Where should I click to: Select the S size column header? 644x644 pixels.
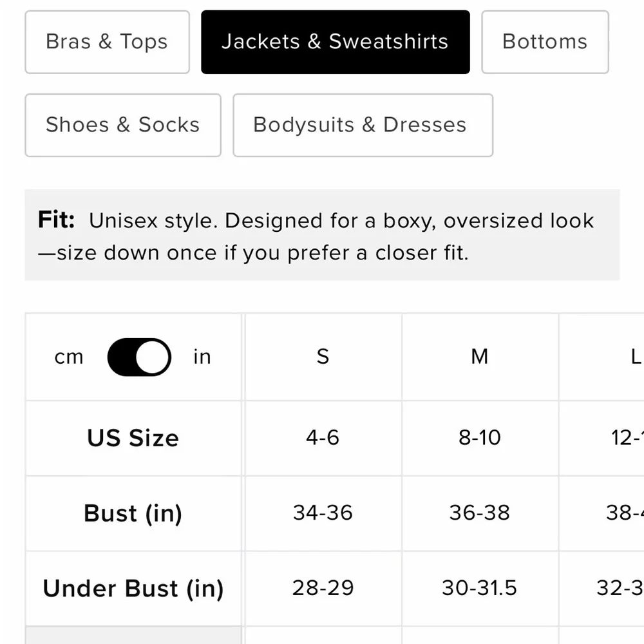(x=323, y=357)
